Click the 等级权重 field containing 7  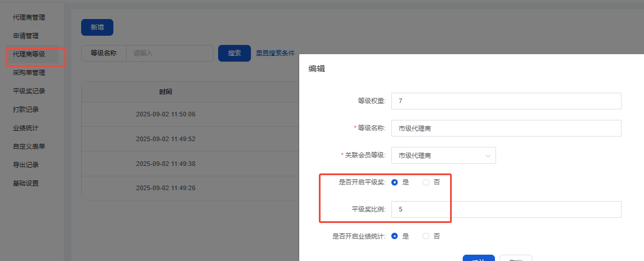[506, 101]
